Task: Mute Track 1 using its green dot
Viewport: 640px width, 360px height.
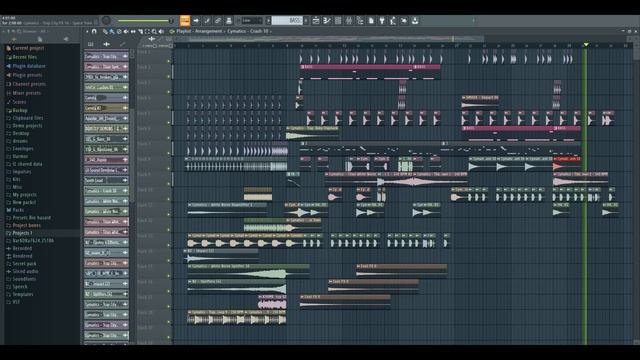Action: pos(169,61)
